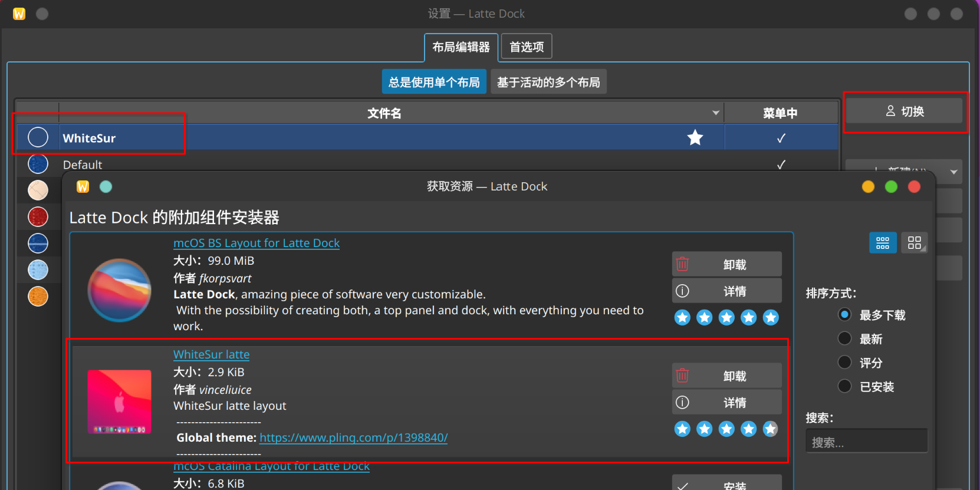Open the 布局编辑器 tab
The height and width of the screenshot is (490, 980).
tap(461, 47)
